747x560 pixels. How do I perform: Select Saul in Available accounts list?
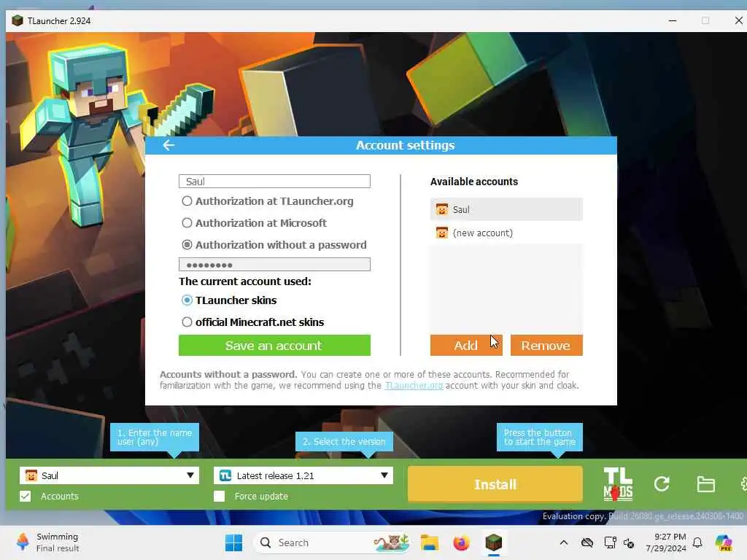coord(506,209)
